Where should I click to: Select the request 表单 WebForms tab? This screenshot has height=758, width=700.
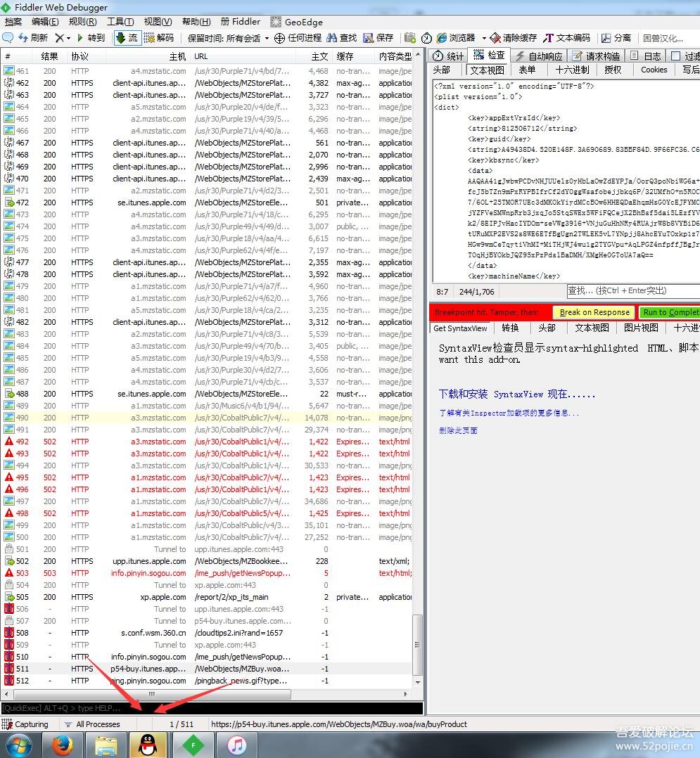[x=527, y=70]
